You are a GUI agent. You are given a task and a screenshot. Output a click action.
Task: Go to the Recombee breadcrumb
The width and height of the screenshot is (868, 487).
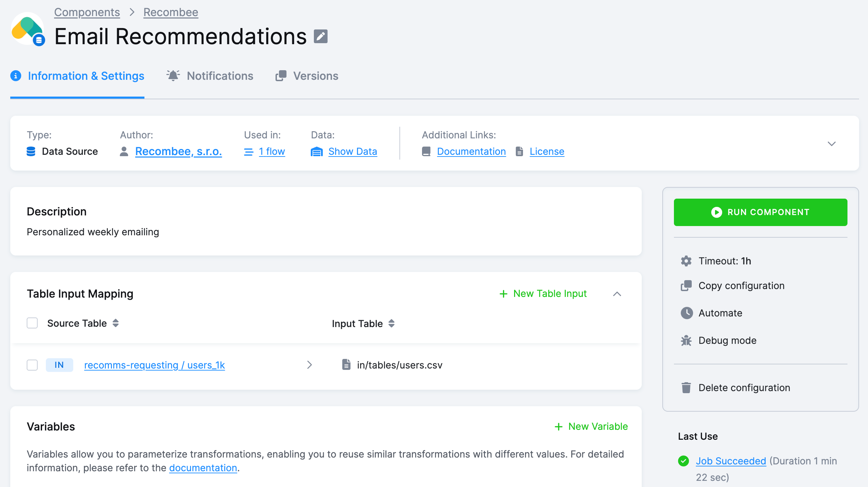tap(171, 12)
